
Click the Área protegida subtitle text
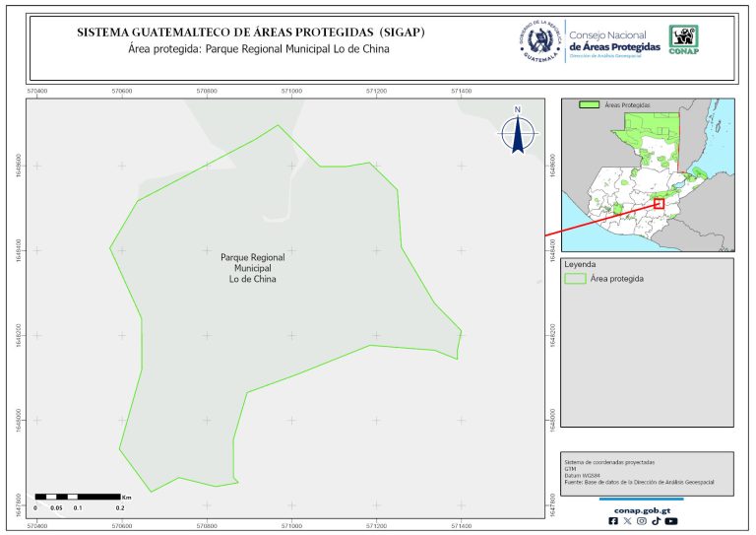pyautogui.click(x=252, y=48)
